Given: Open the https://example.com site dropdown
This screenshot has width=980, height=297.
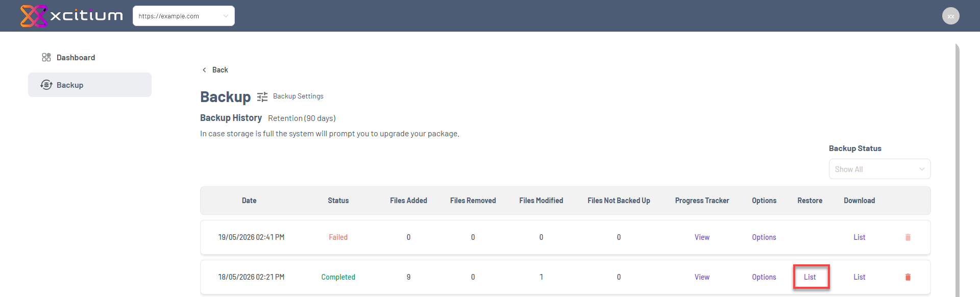Looking at the screenshot, I should [184, 16].
